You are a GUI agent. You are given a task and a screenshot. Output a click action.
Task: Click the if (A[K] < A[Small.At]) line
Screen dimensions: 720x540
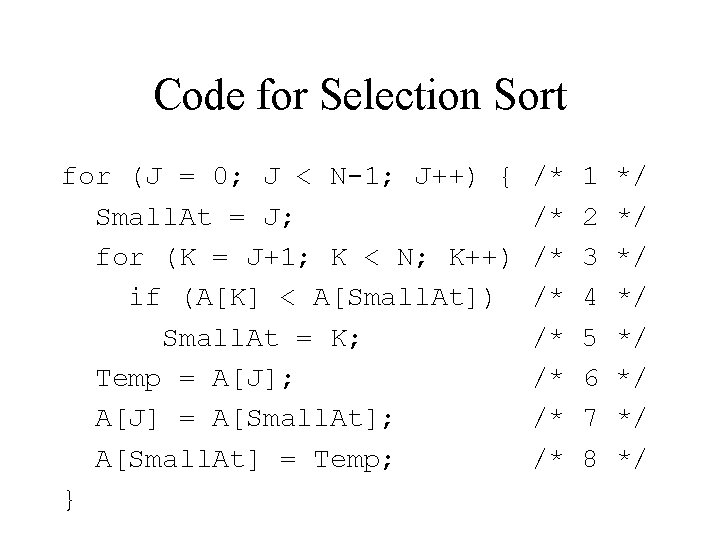click(311, 297)
